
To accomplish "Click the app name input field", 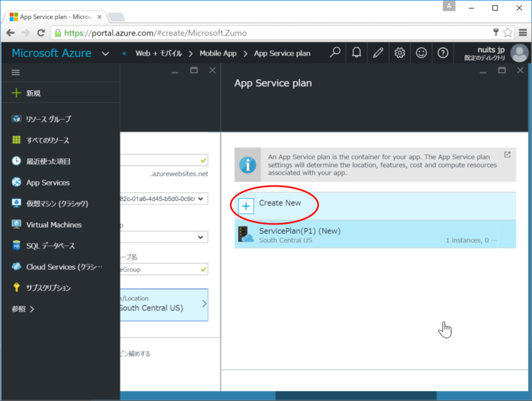I will pos(164,160).
